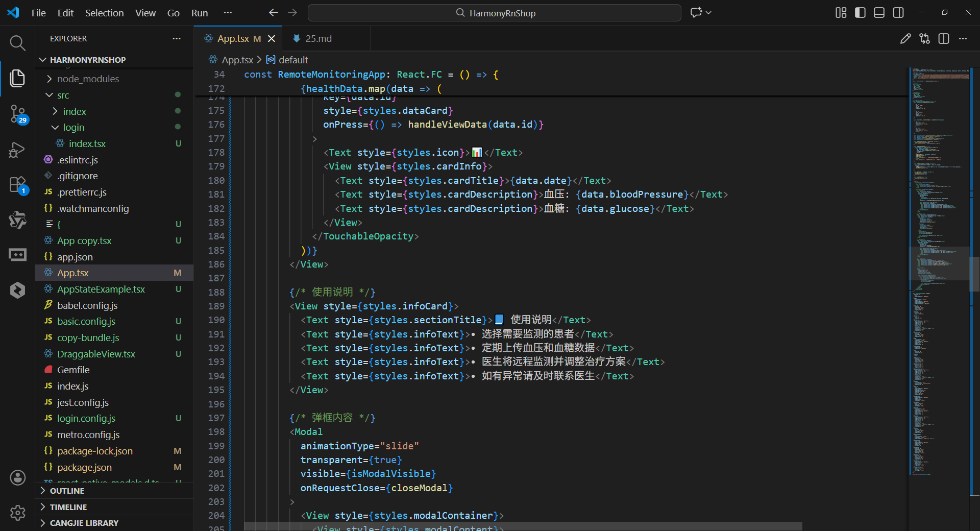The image size is (980, 531).
Task: Open the star-shaped extension icon in activity bar
Action: coord(17,220)
